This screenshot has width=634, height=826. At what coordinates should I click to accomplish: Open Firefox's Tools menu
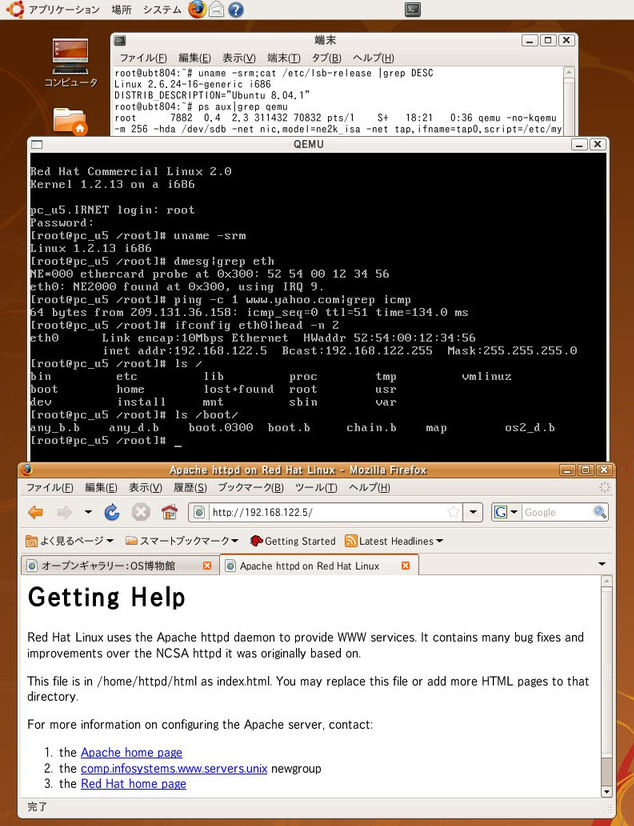pos(316,488)
